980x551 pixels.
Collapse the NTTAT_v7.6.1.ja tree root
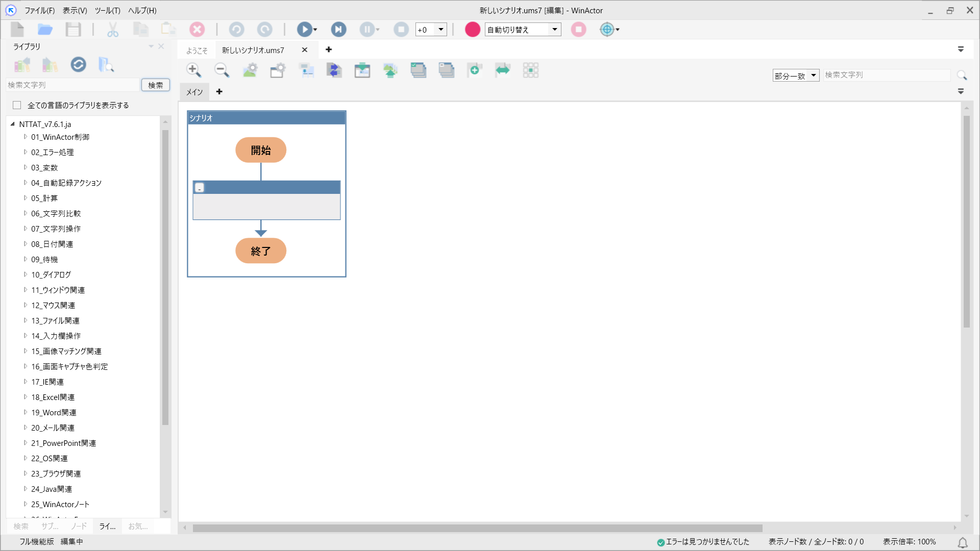(13, 124)
